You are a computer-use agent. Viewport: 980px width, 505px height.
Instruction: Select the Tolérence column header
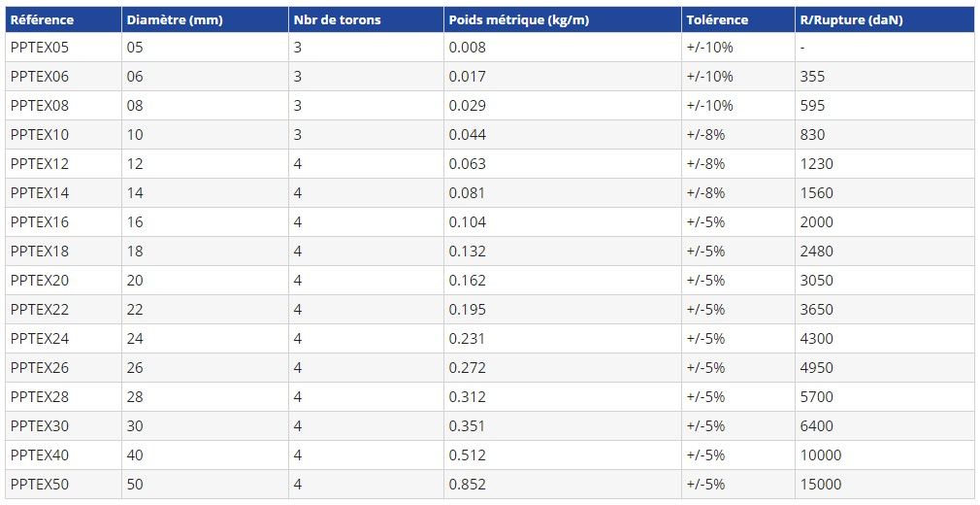pos(717,19)
